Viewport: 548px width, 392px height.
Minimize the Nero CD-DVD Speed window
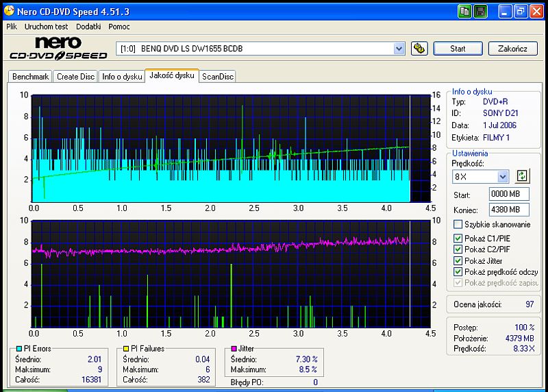point(505,12)
